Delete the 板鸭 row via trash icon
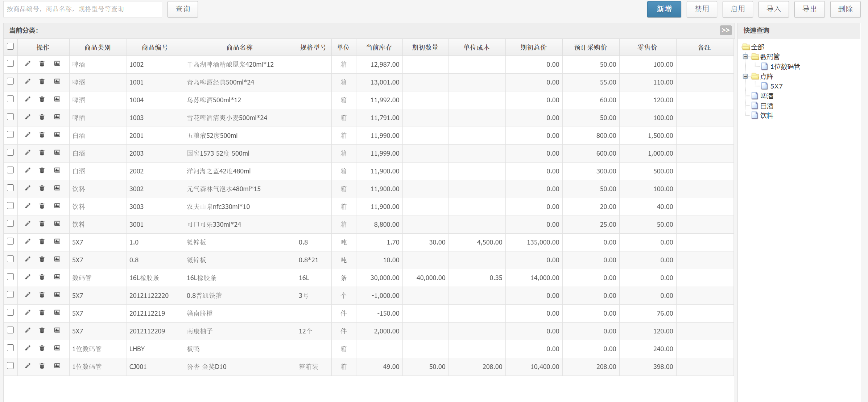Image resolution: width=868 pixels, height=402 pixels. coord(42,348)
